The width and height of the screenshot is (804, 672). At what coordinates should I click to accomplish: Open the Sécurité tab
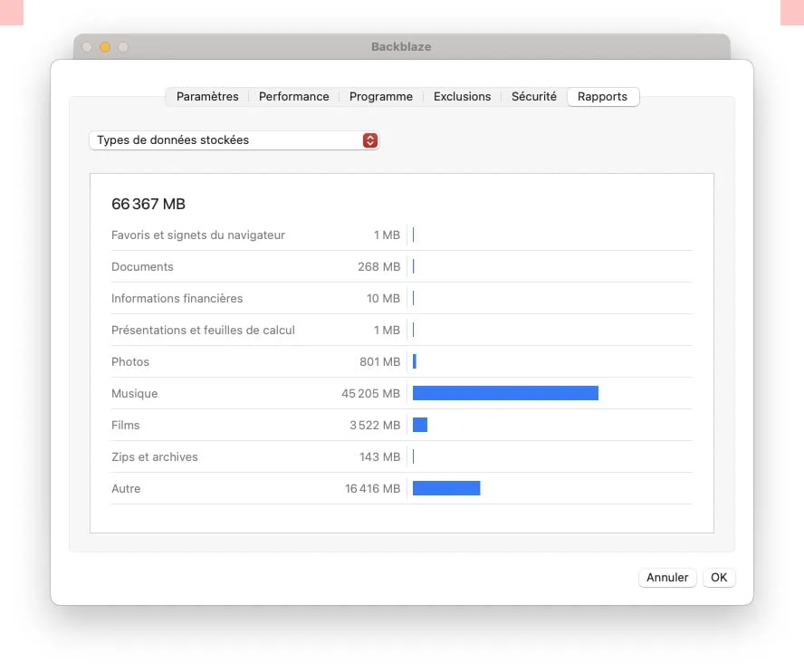(x=533, y=97)
